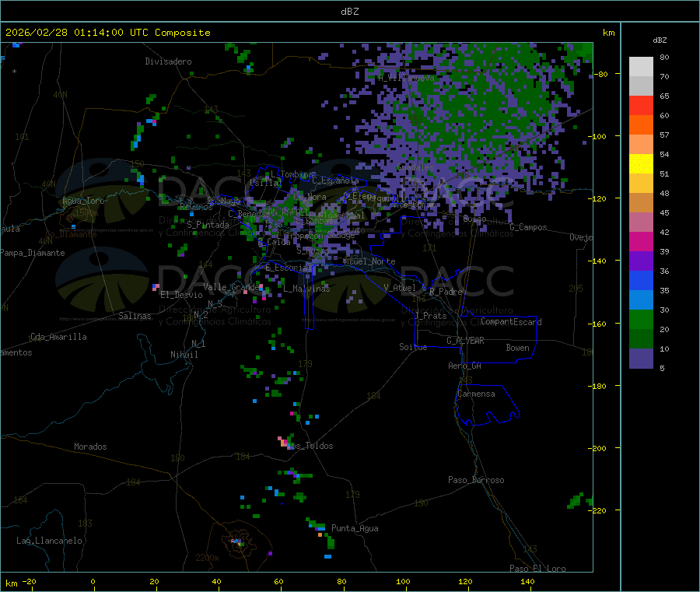Select the green 20 dBZ legend swatch
Viewport: 700px width, 592px height.
pyautogui.click(x=641, y=319)
